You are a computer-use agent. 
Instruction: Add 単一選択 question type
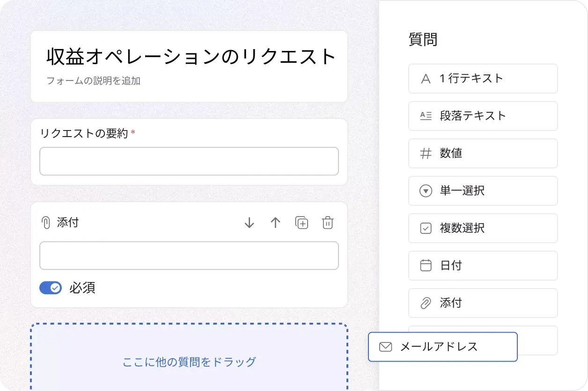coord(483,191)
